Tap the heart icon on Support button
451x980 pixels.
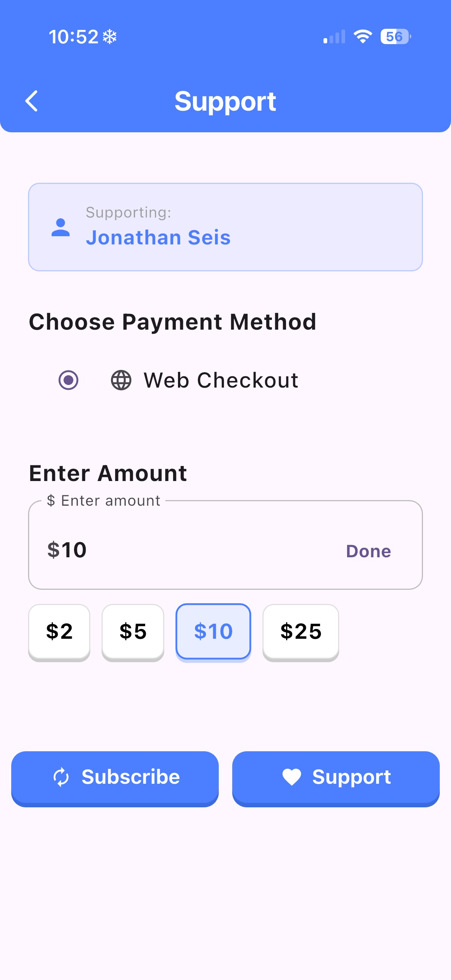(x=292, y=777)
